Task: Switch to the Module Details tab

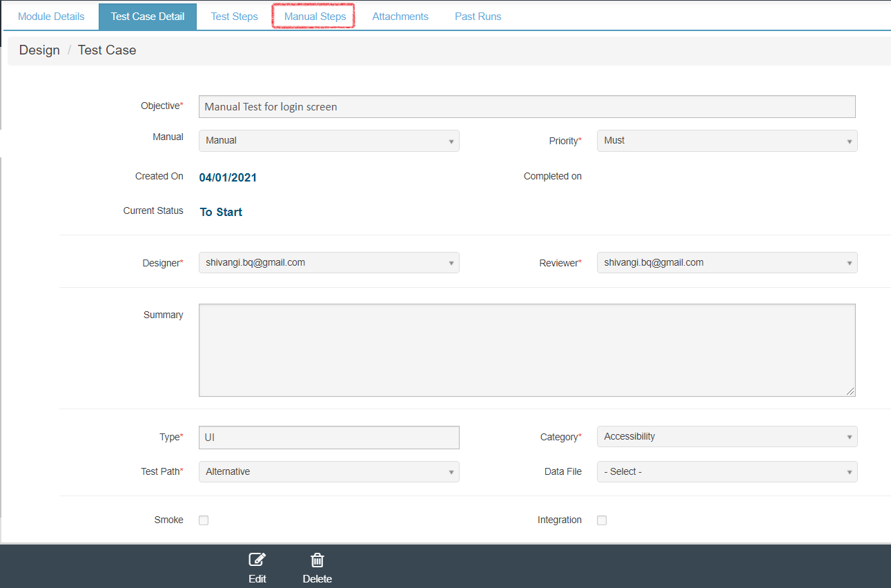Action: tap(51, 17)
